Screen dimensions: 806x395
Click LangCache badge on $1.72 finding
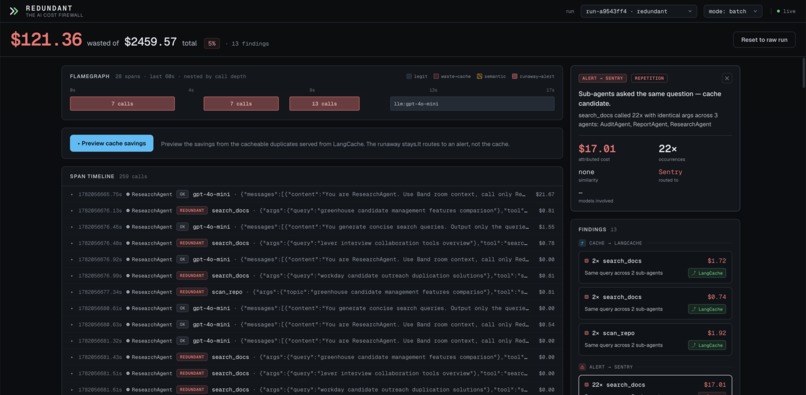(x=707, y=273)
